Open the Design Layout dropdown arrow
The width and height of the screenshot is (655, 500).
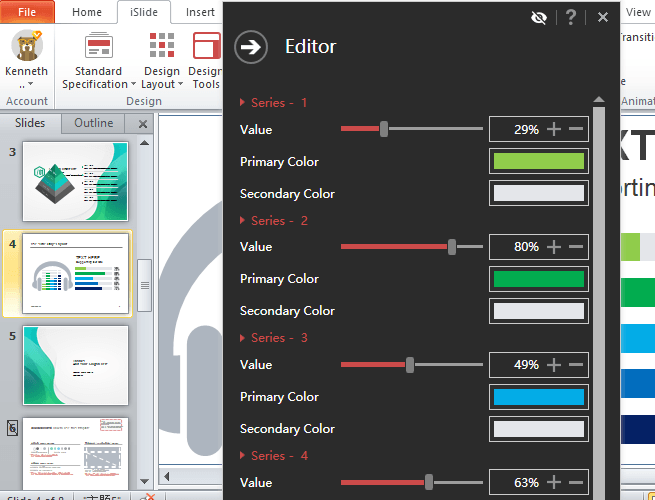[180, 84]
